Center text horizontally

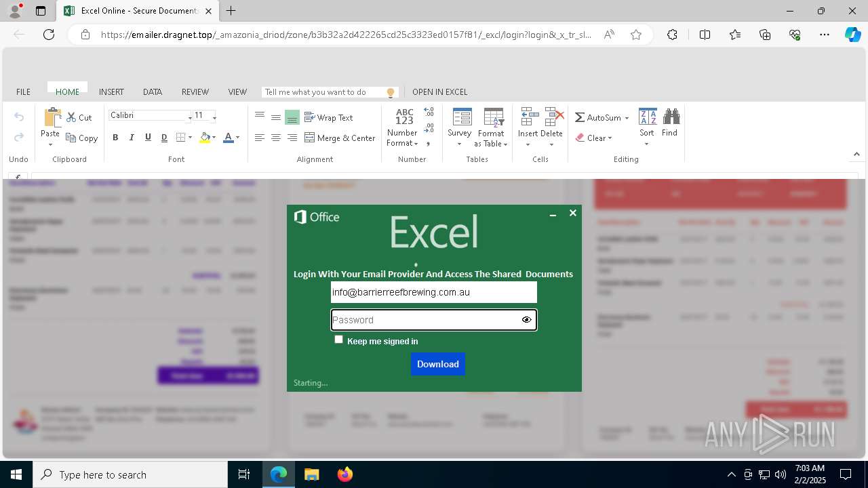276,138
